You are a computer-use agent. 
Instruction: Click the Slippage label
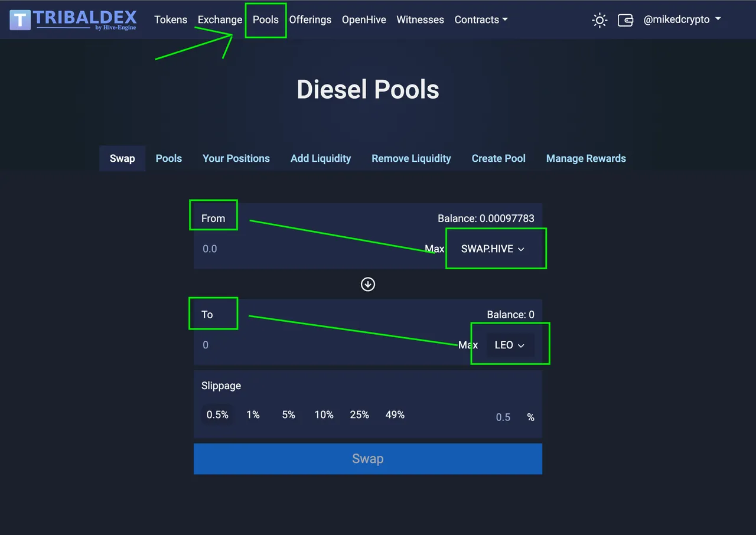(x=221, y=386)
